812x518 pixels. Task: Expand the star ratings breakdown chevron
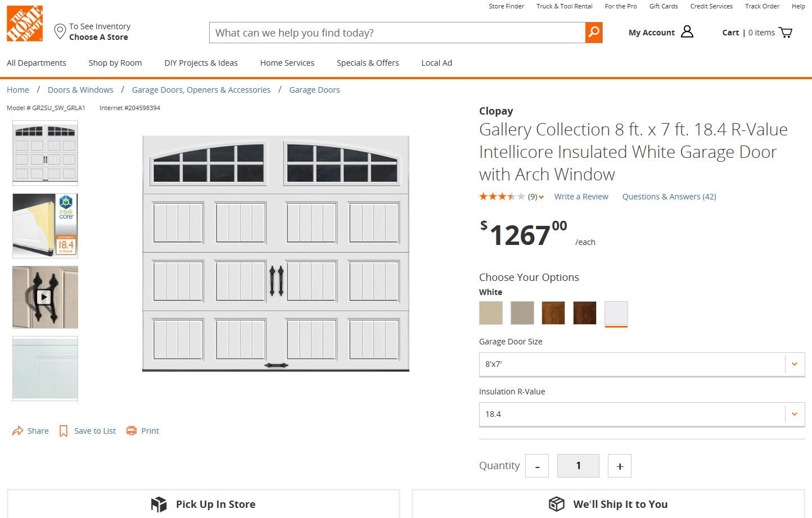tap(541, 197)
